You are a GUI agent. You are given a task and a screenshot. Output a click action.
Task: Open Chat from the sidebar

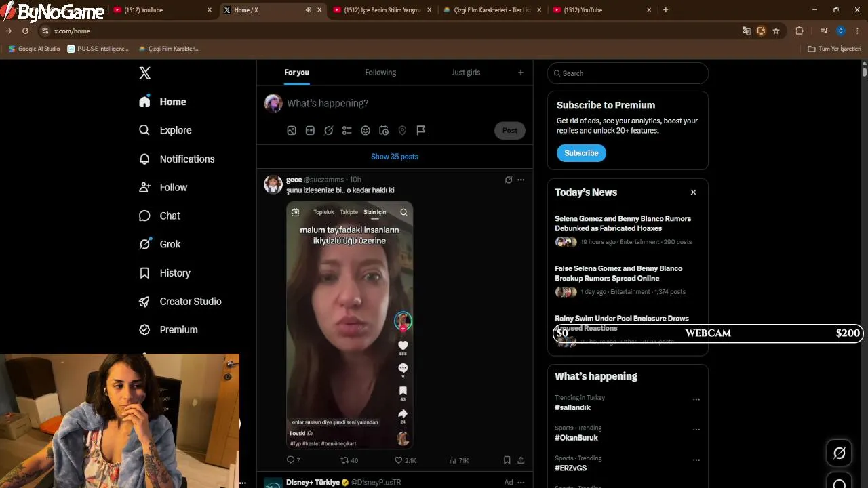tap(160, 216)
